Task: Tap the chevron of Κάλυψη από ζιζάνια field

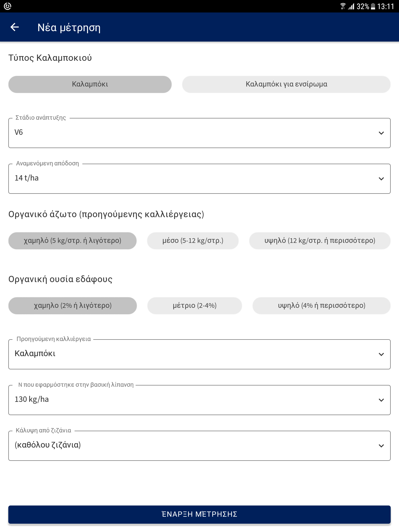Action: tap(381, 446)
